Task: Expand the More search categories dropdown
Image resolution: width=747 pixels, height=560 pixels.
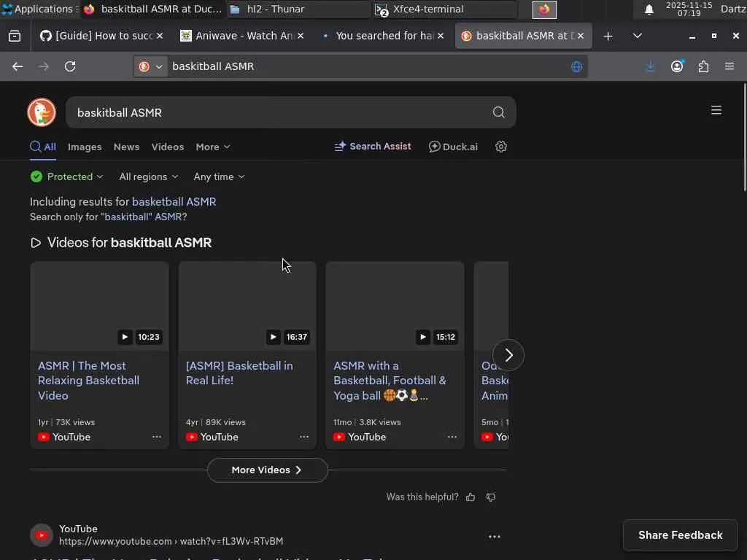Action: [x=213, y=147]
